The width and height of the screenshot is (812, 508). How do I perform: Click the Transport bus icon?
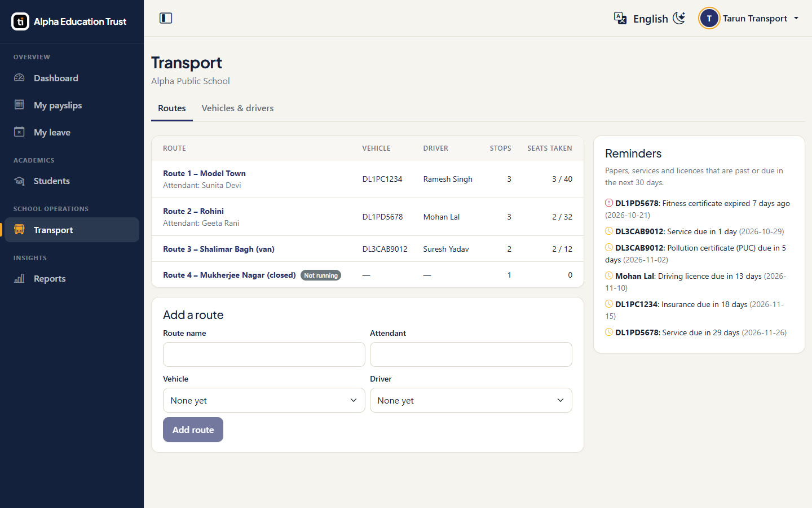click(x=19, y=230)
